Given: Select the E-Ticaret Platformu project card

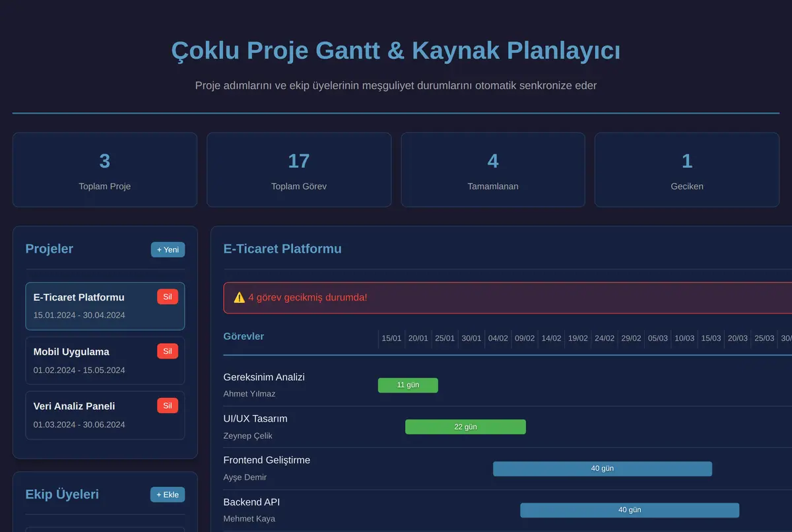Looking at the screenshot, I should click(x=105, y=306).
